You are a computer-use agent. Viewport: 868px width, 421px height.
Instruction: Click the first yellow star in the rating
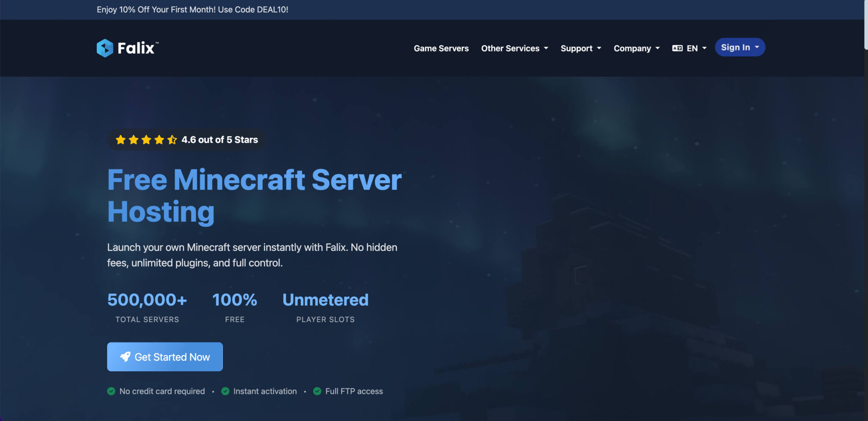tap(120, 139)
